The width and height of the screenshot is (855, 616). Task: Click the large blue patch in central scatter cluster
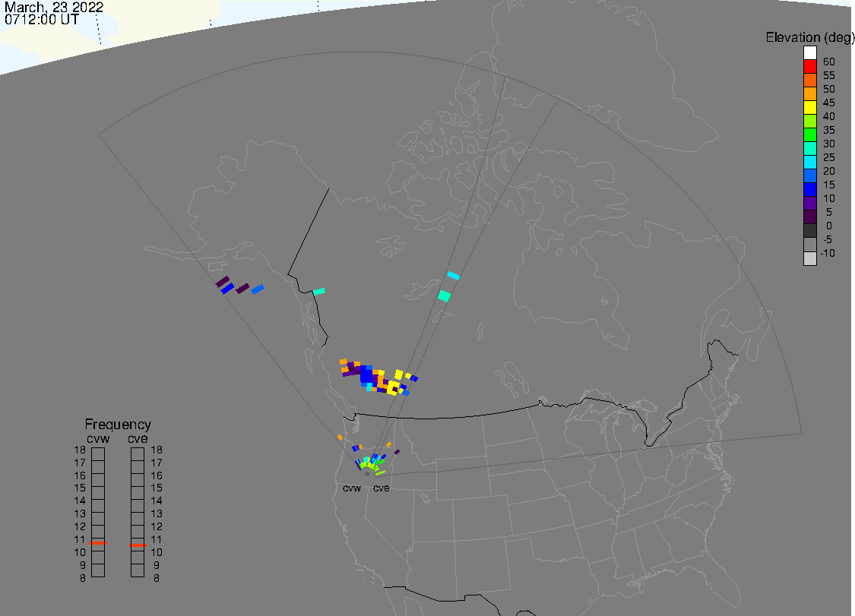coord(366,375)
